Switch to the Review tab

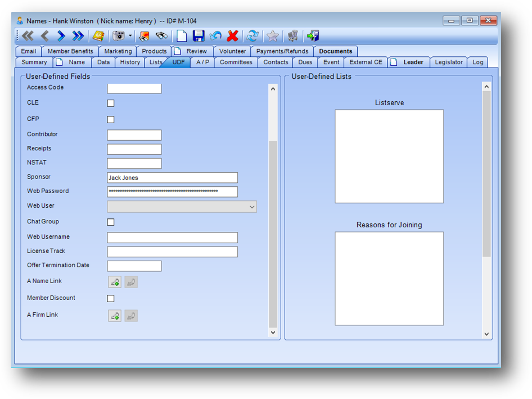(x=192, y=51)
